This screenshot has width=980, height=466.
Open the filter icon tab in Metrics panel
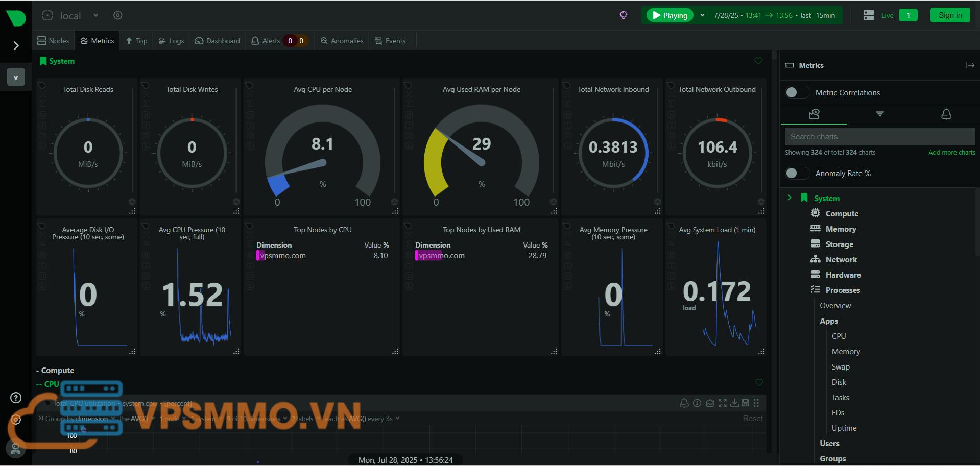(879, 114)
